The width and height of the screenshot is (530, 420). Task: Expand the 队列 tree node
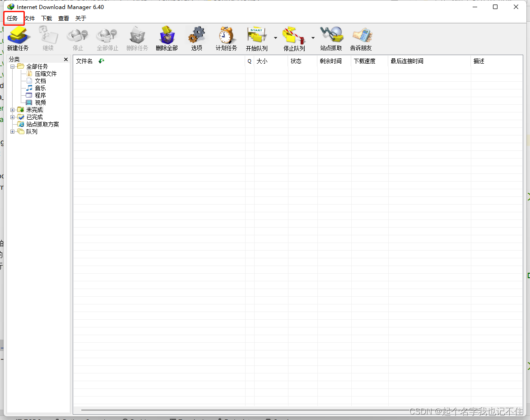pyautogui.click(x=13, y=131)
